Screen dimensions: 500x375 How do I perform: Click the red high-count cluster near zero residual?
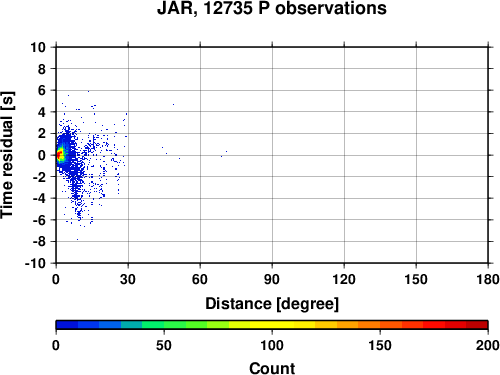[59, 154]
